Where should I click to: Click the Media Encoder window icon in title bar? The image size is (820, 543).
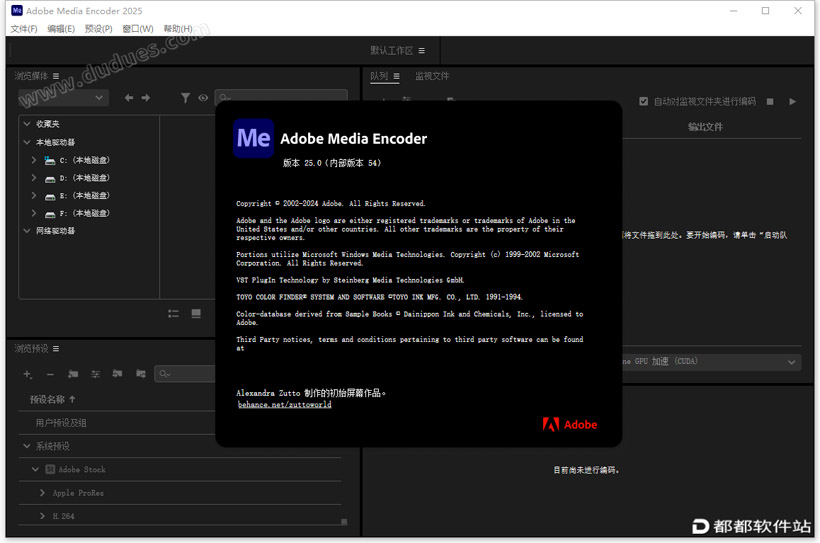(x=17, y=10)
